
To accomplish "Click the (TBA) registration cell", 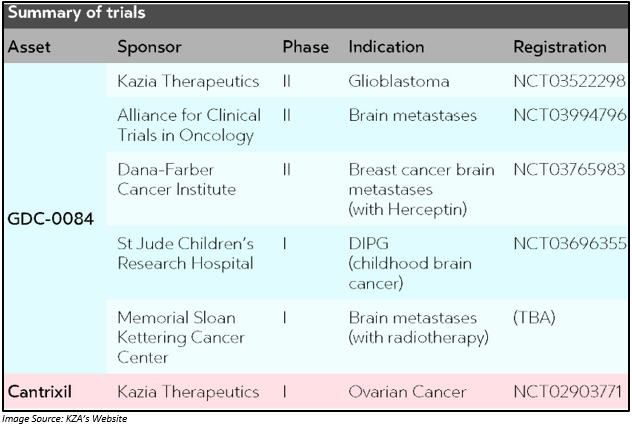I will 534,318.
